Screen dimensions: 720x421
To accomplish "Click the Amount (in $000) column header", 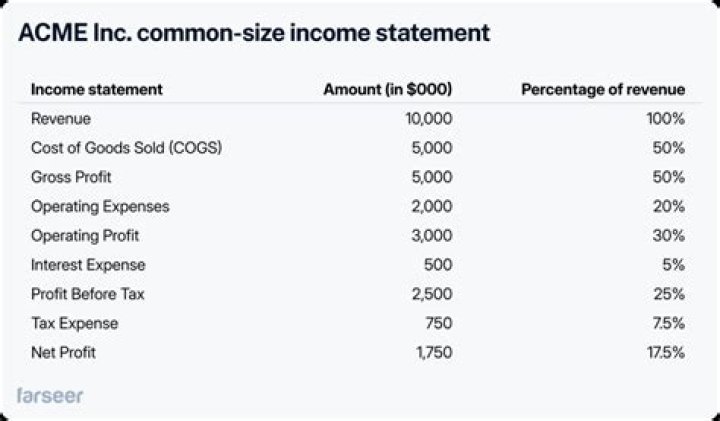I will (388, 89).
